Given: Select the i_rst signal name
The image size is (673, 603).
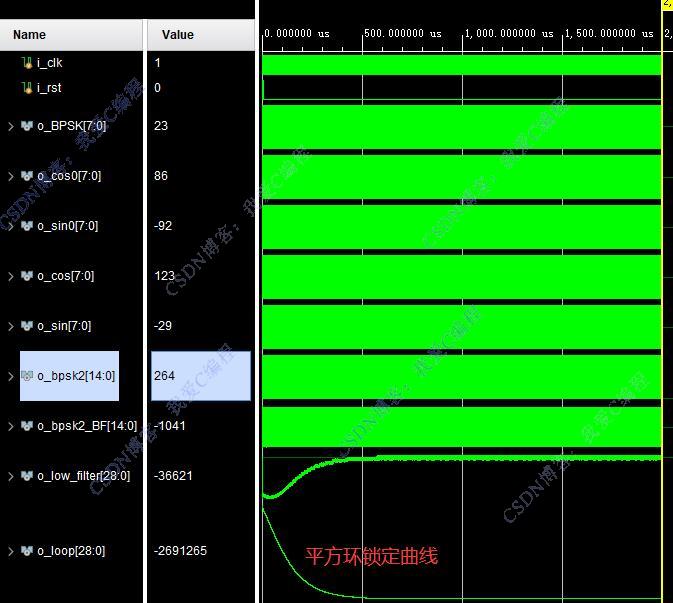Looking at the screenshot, I should point(49,88).
